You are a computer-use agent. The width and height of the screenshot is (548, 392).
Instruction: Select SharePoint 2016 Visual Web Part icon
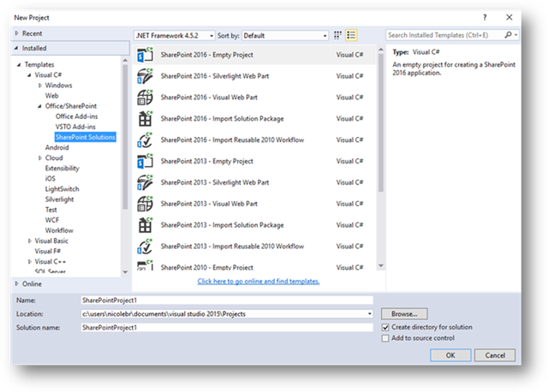pos(145,98)
